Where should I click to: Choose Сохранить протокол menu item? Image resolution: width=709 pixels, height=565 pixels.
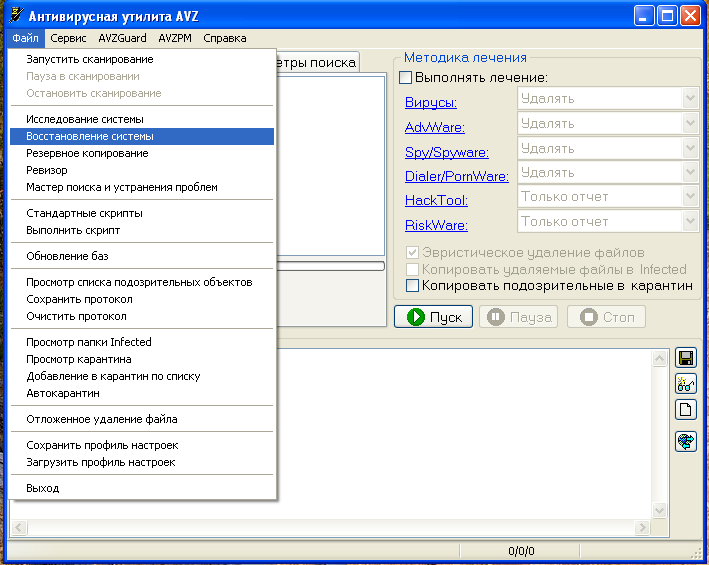click(x=142, y=299)
